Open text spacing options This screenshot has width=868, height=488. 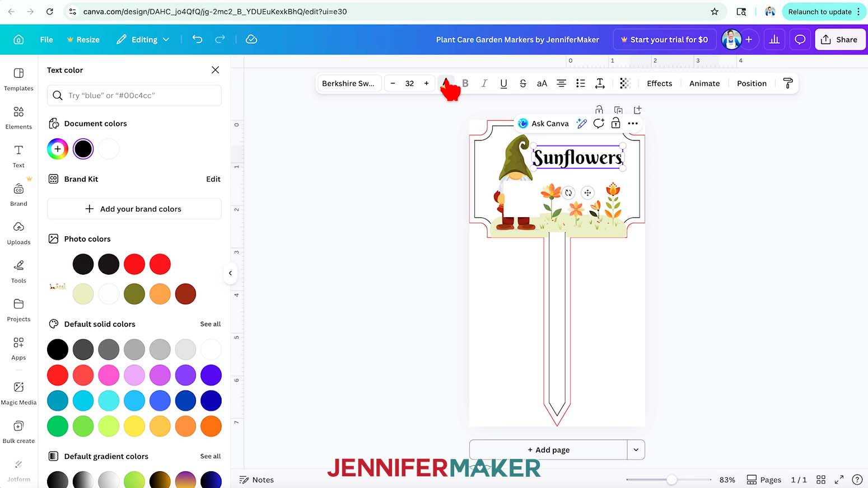(x=600, y=83)
